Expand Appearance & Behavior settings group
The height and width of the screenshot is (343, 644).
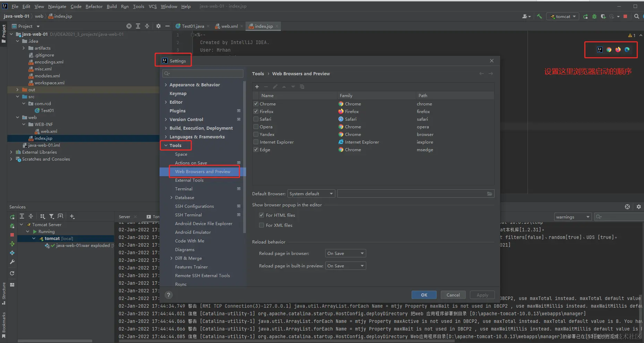click(x=166, y=85)
